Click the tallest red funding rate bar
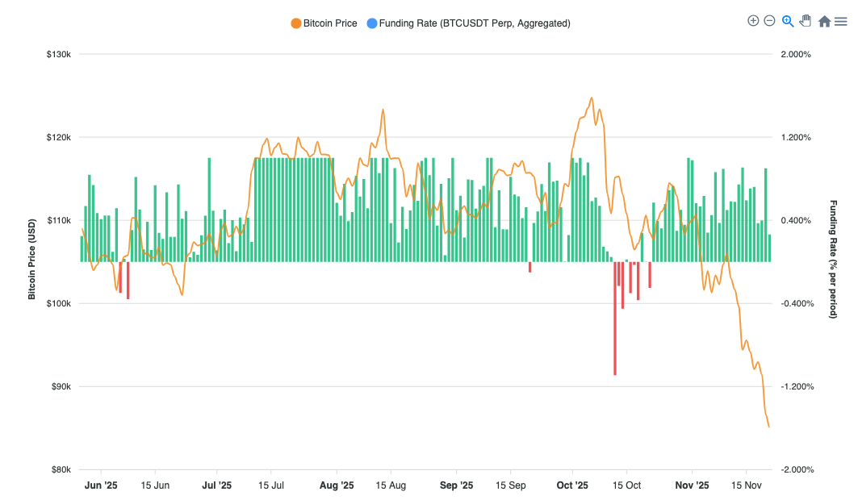 click(615, 323)
